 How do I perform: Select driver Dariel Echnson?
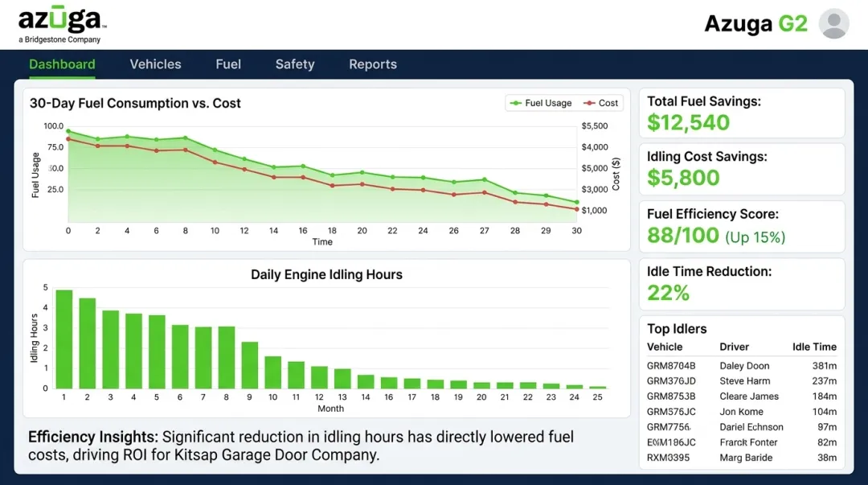pos(751,427)
